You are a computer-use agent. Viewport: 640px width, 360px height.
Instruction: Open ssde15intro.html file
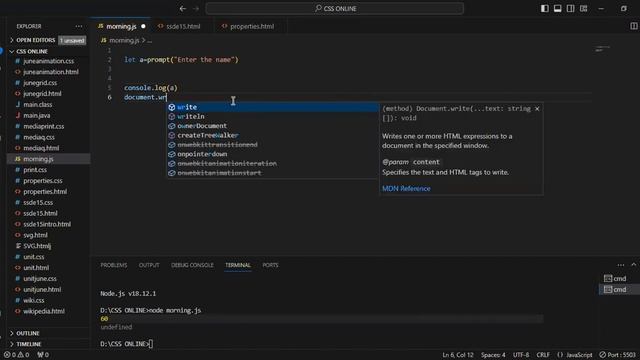coord(47,224)
